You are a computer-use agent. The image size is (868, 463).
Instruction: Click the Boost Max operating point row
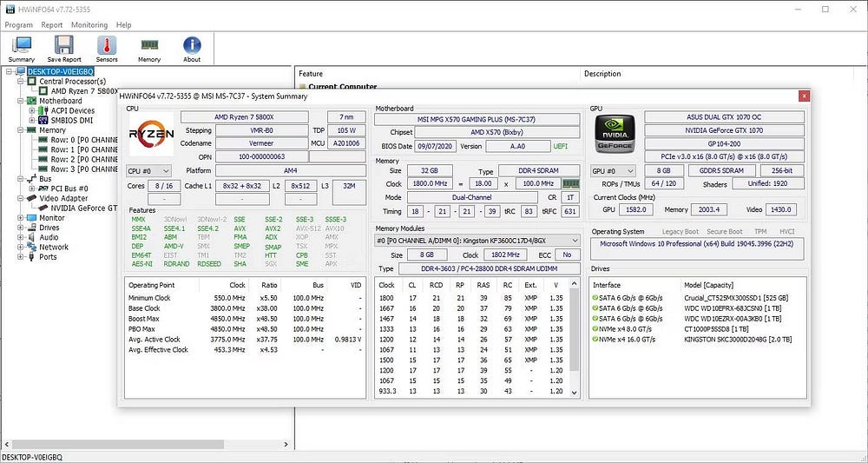pos(245,319)
